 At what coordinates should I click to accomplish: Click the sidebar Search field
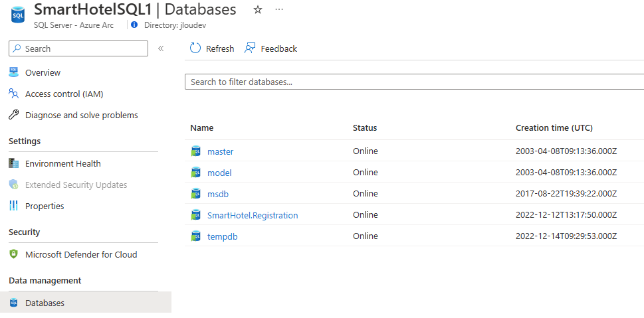pyautogui.click(x=78, y=48)
